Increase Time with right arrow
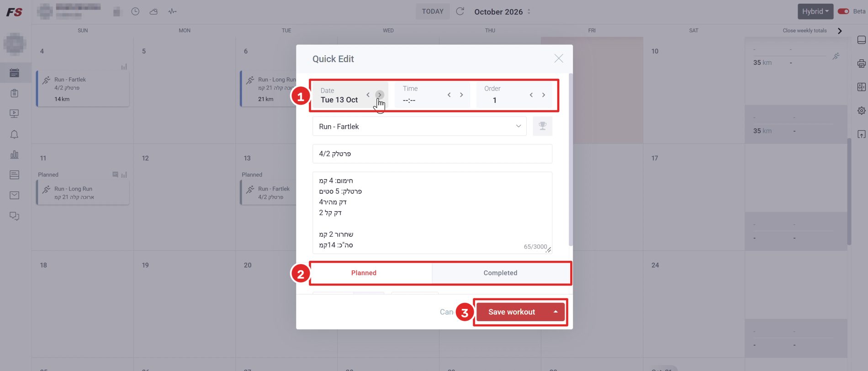Image resolution: width=868 pixels, height=371 pixels. [x=461, y=95]
